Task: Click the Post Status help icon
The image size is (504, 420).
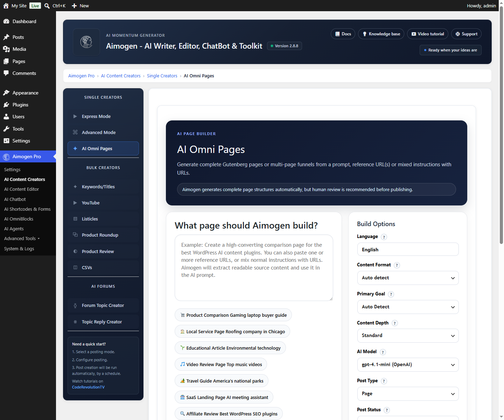Action: tap(387, 410)
